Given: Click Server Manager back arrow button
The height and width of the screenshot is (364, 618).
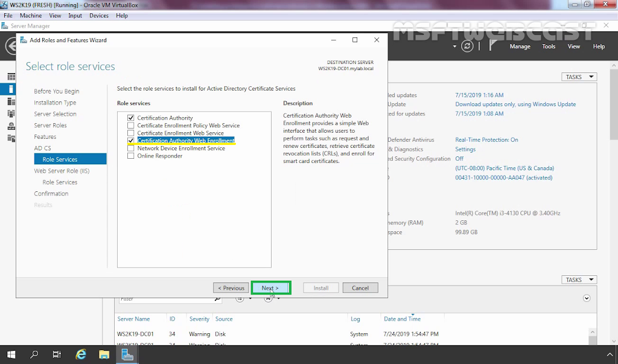Looking at the screenshot, I should [11, 46].
